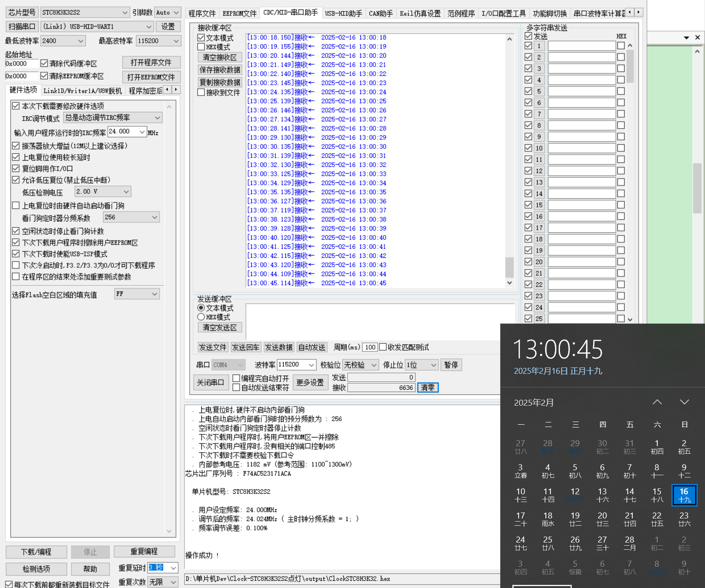The height and width of the screenshot is (588, 705).
Task: Click 清零 counter reset button
Action: click(428, 387)
